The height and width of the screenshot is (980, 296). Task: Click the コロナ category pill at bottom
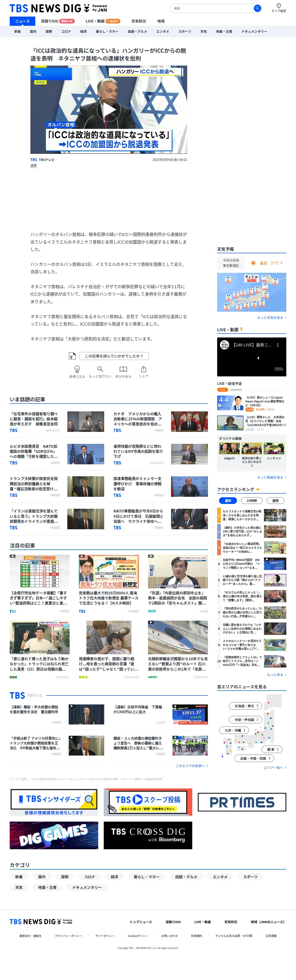click(89, 877)
